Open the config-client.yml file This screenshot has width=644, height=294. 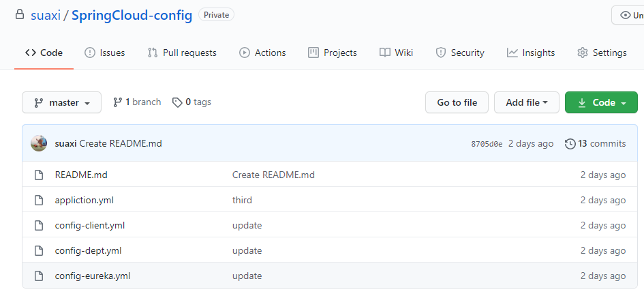pyautogui.click(x=89, y=225)
